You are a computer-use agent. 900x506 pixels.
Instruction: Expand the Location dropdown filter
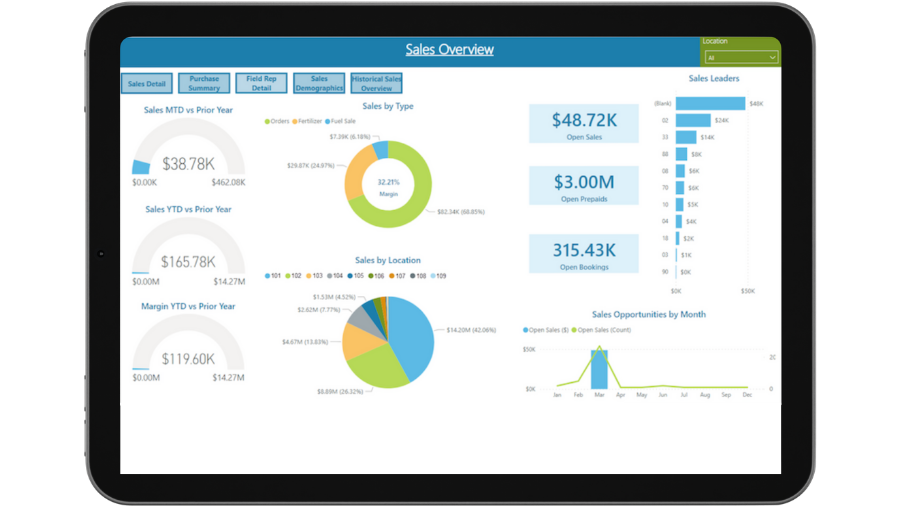click(x=740, y=58)
